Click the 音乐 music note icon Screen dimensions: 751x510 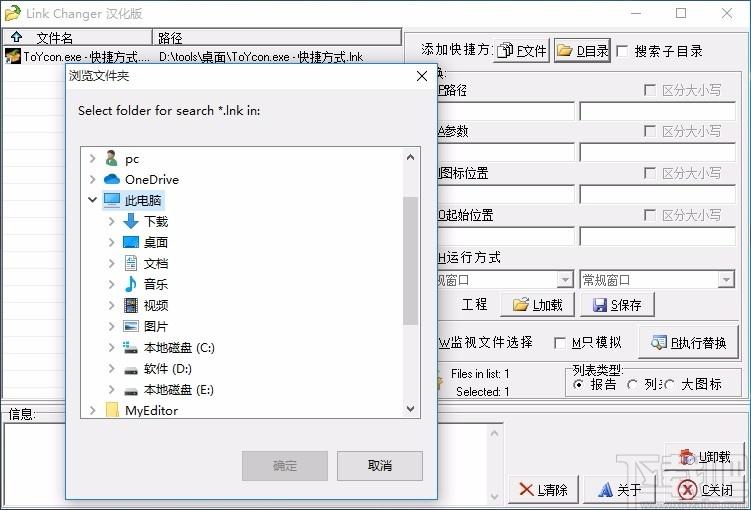click(131, 284)
